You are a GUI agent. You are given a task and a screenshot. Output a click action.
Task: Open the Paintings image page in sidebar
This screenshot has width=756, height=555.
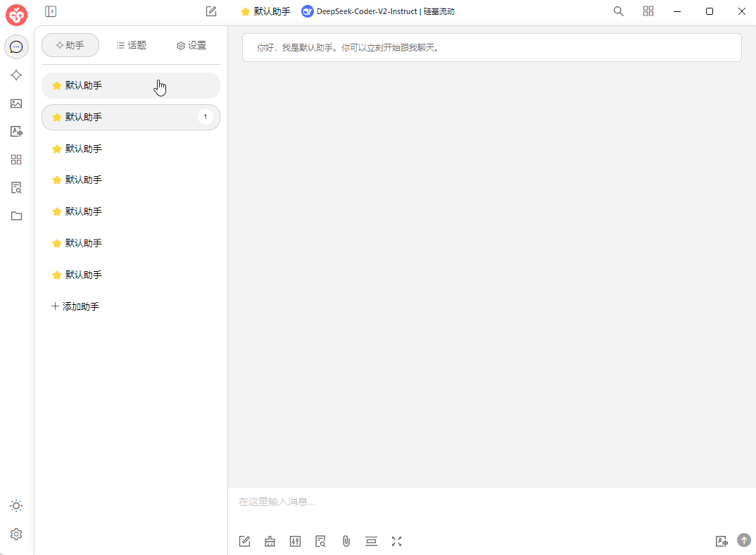pos(16,104)
